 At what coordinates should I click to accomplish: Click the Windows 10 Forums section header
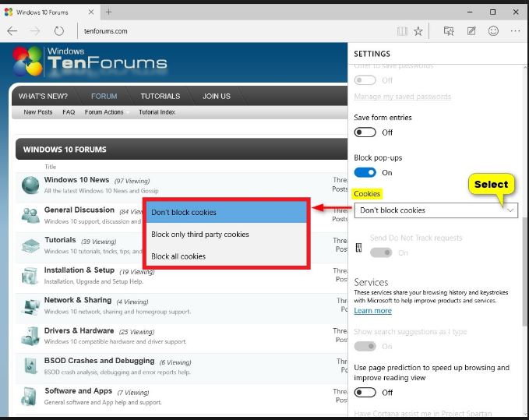point(182,149)
